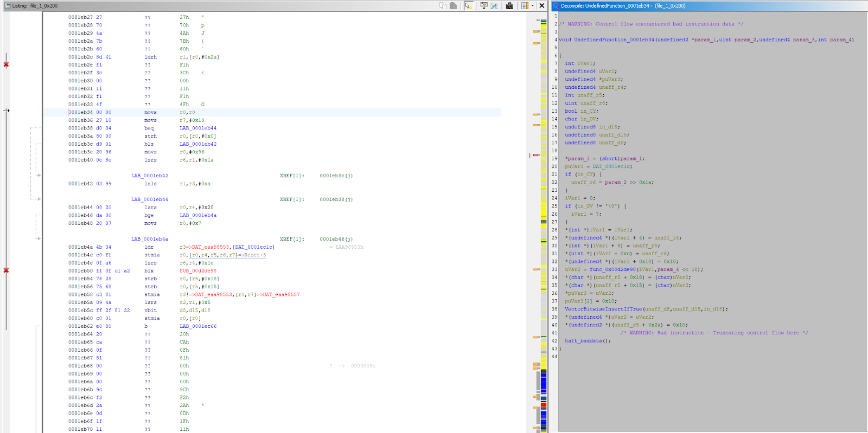Click the Paste icon in Listing toolbar
The width and height of the screenshot is (868, 433).
(453, 5)
